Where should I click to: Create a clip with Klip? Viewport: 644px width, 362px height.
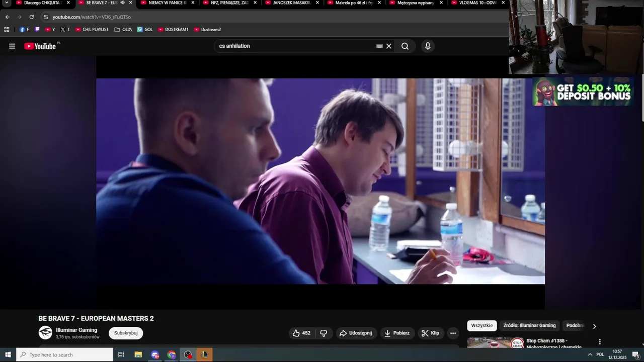point(431,333)
